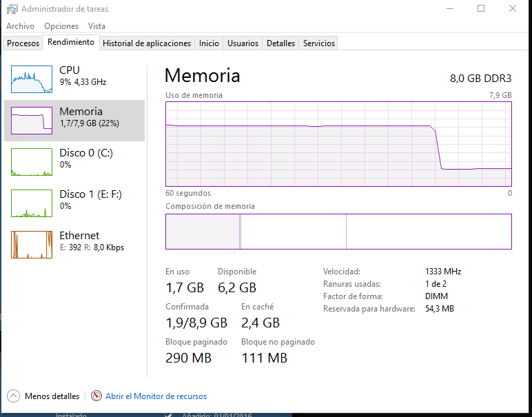The height and width of the screenshot is (417, 532).
Task: Click the Resource Monitor icon
Action: pyautogui.click(x=97, y=396)
